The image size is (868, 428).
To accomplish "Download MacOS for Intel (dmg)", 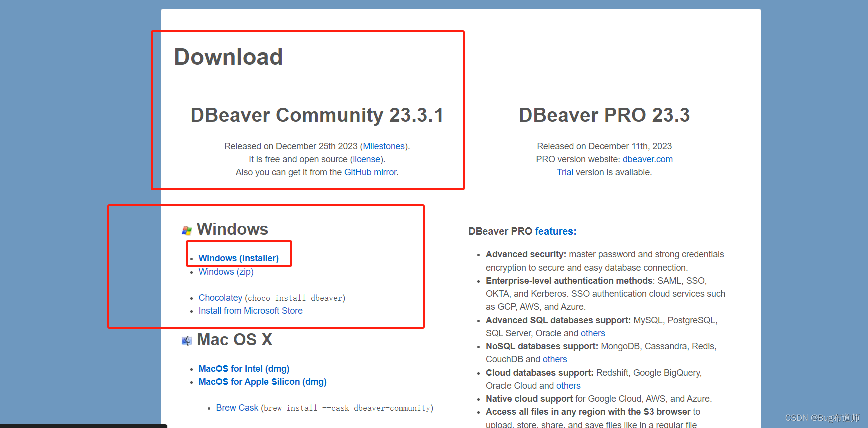I will (244, 369).
